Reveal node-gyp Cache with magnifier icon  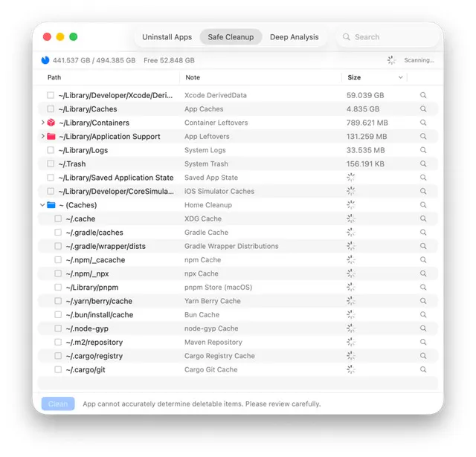423,328
